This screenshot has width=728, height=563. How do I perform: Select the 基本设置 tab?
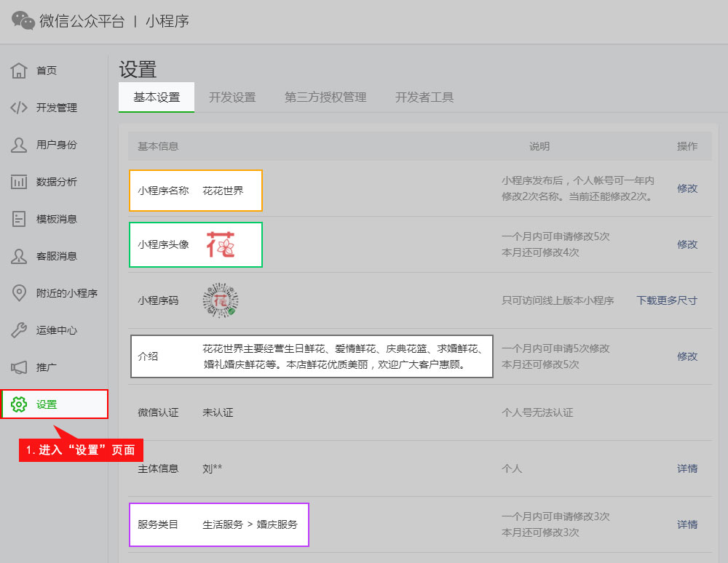tap(157, 97)
